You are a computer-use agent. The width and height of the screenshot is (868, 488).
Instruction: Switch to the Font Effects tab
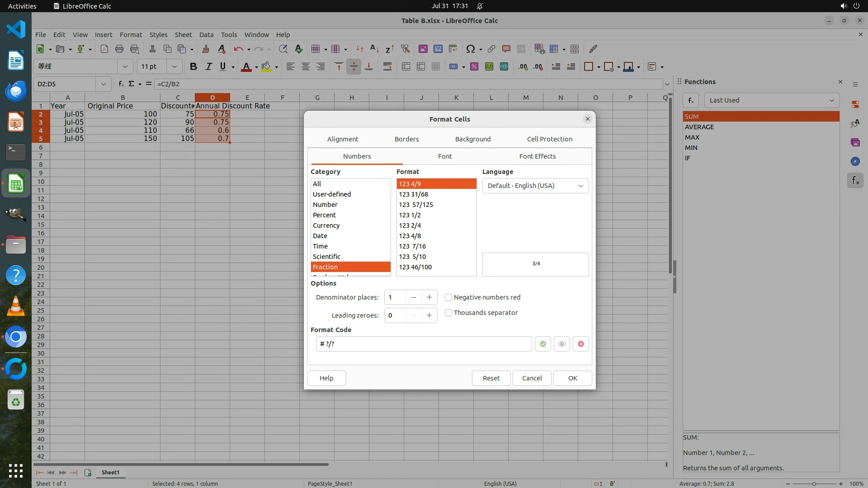coord(537,156)
